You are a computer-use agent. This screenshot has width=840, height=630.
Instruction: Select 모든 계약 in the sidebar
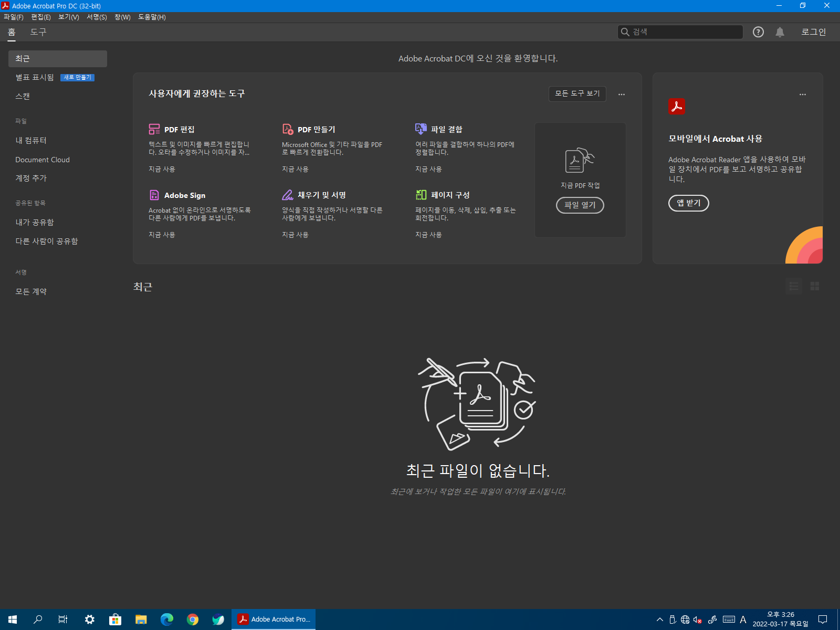(x=31, y=291)
